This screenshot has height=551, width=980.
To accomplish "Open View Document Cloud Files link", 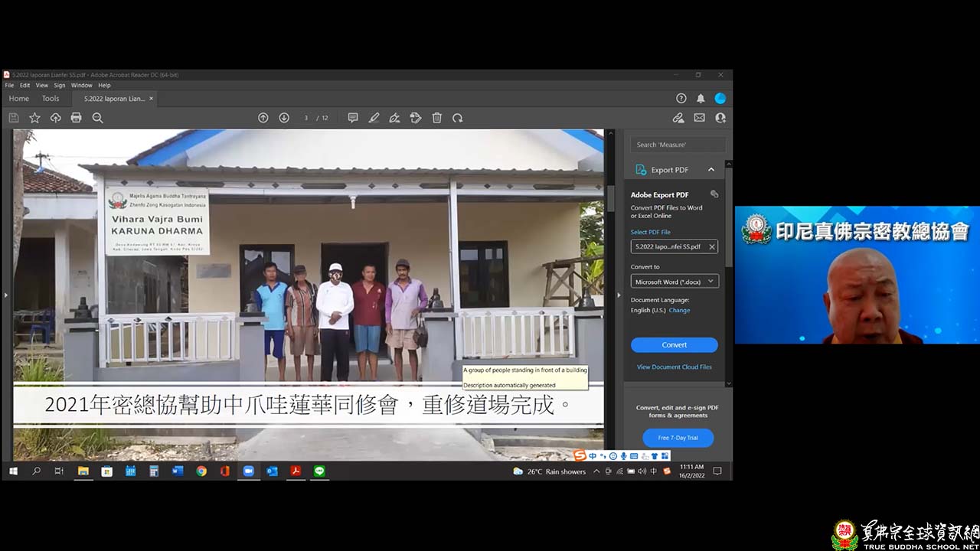I will point(674,367).
